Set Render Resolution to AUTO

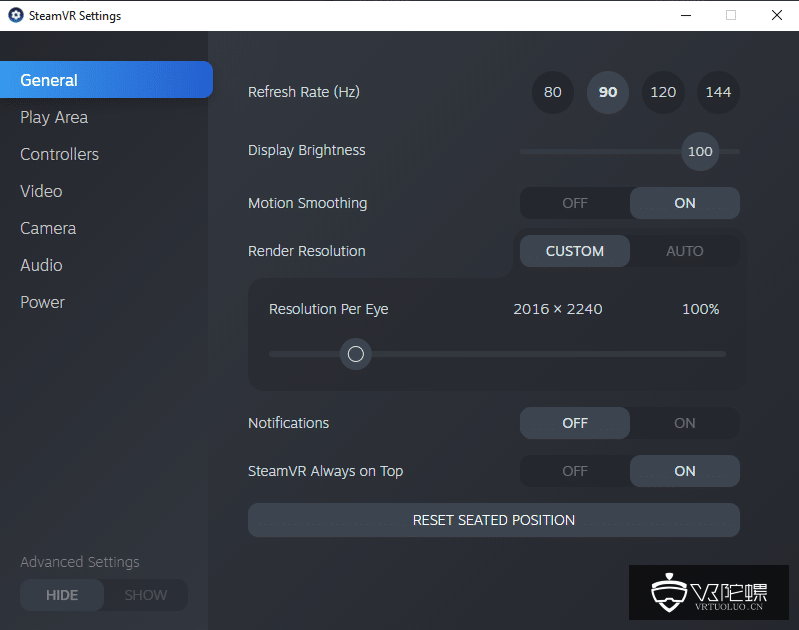pos(685,251)
